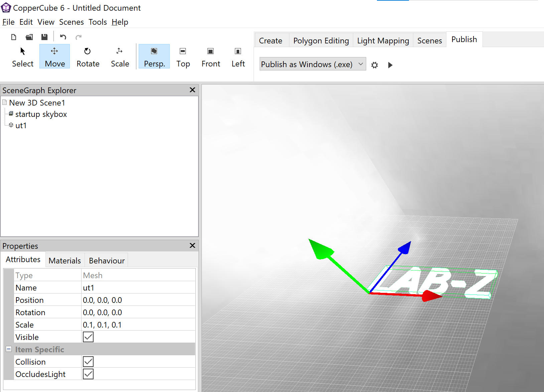Switch to Persp. view
Image resolution: width=544 pixels, height=392 pixels.
(154, 57)
